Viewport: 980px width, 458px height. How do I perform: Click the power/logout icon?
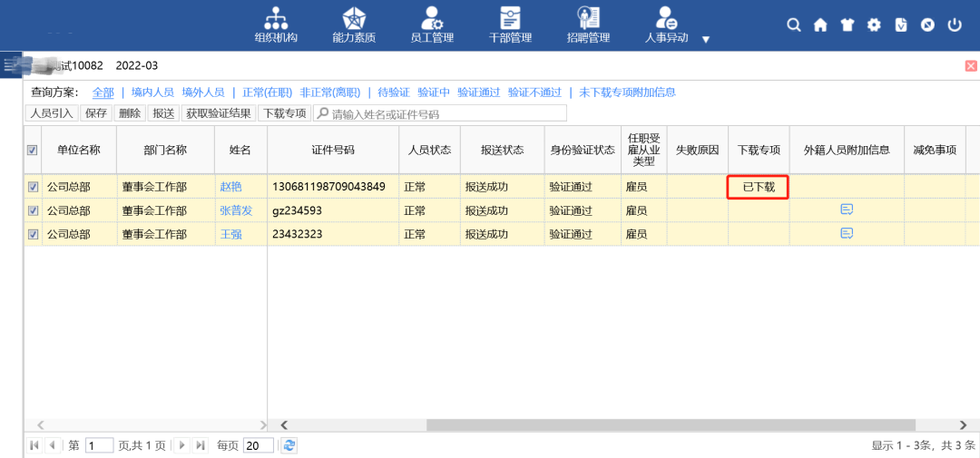pos(954,25)
